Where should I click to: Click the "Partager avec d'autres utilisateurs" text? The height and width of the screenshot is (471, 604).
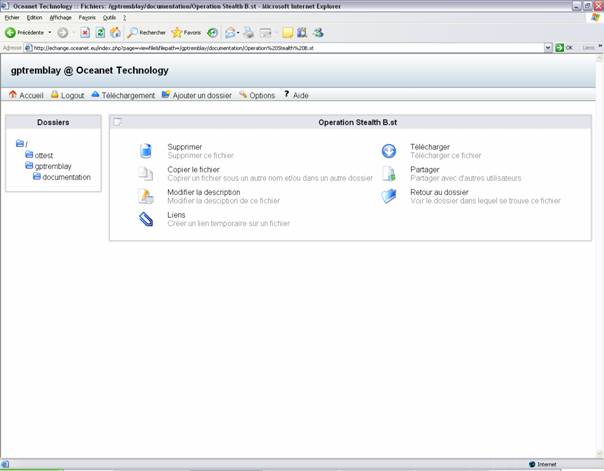click(x=466, y=178)
